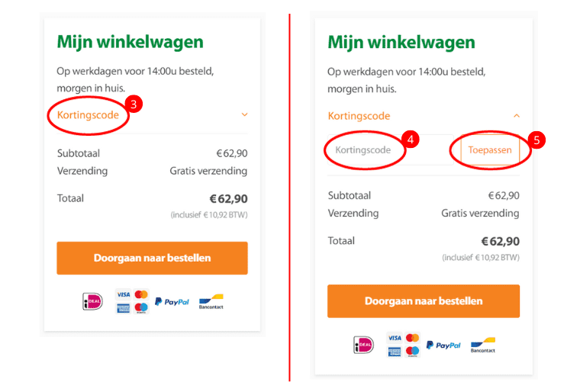Click the PayPal logo in right cart
This screenshot has height=392, width=580.
pos(443,345)
